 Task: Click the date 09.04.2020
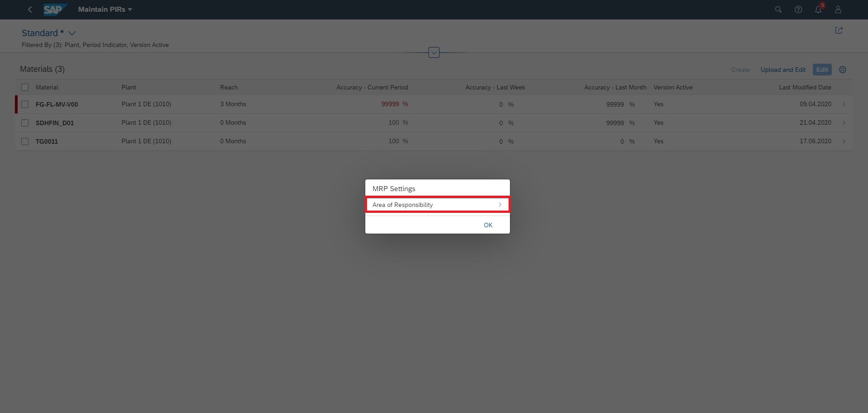point(816,104)
